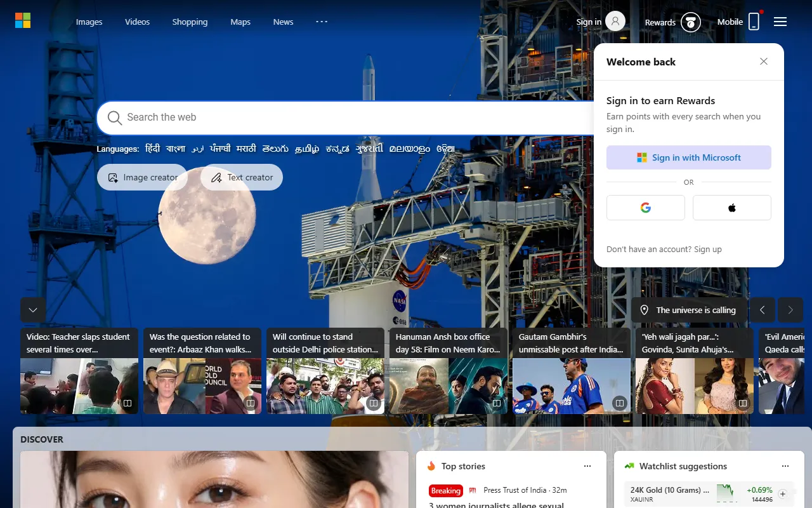The width and height of the screenshot is (812, 508).
Task: Add 24K Gold to watchlist plus icon
Action: [783, 494]
